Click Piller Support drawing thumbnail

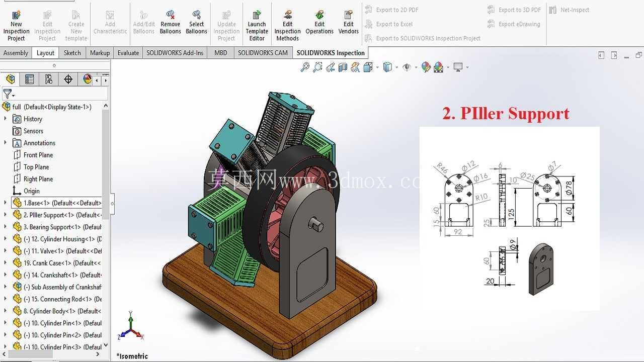509,218
